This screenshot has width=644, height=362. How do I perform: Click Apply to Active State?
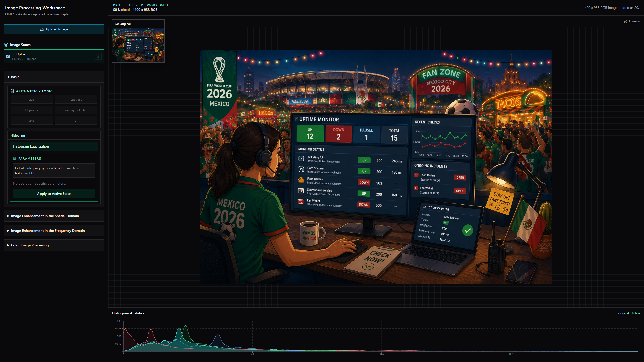54,194
